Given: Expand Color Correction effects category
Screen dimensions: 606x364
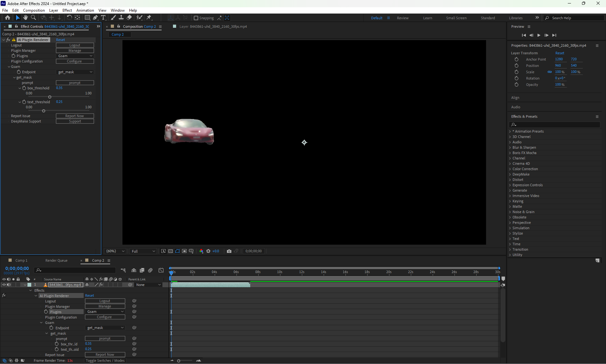Looking at the screenshot, I should (510, 169).
